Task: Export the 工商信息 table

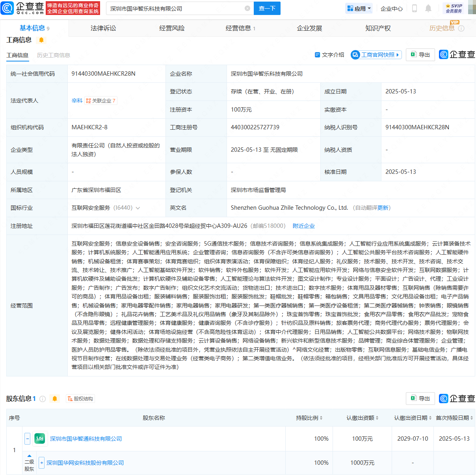Action: point(420,55)
